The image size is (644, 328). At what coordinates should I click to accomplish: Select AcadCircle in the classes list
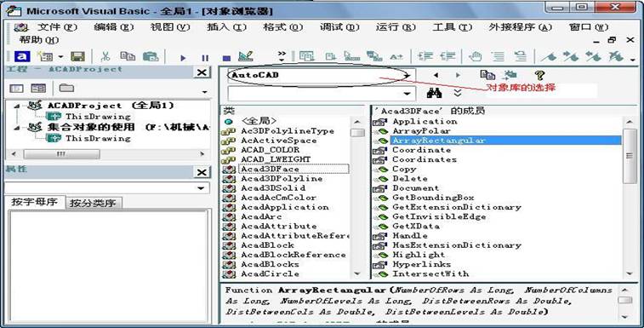(270, 273)
